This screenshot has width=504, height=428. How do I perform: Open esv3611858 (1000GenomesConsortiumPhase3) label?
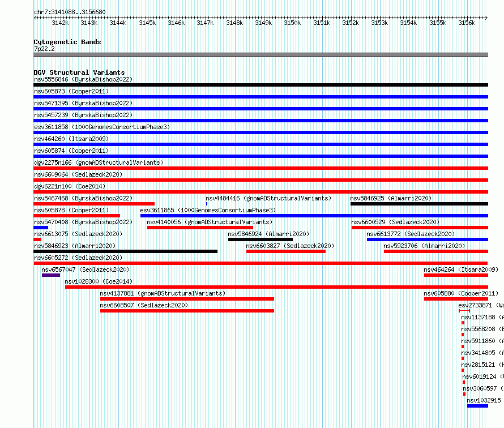click(102, 127)
